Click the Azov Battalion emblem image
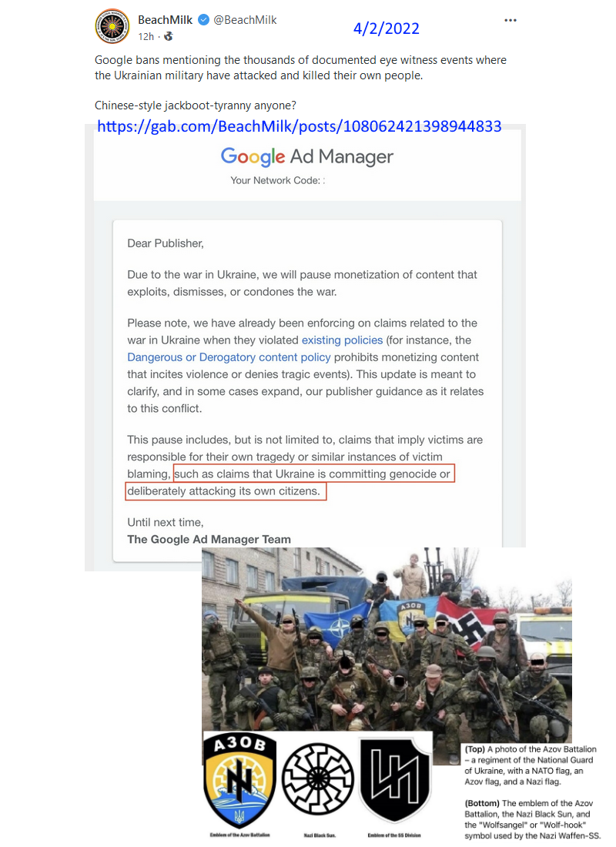The height and width of the screenshot is (847, 616). [239, 781]
